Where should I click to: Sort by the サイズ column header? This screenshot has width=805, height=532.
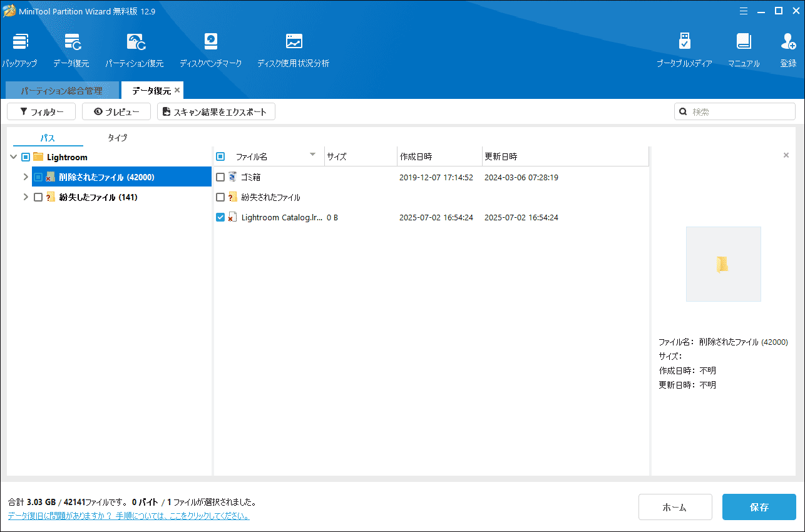pyautogui.click(x=361, y=156)
